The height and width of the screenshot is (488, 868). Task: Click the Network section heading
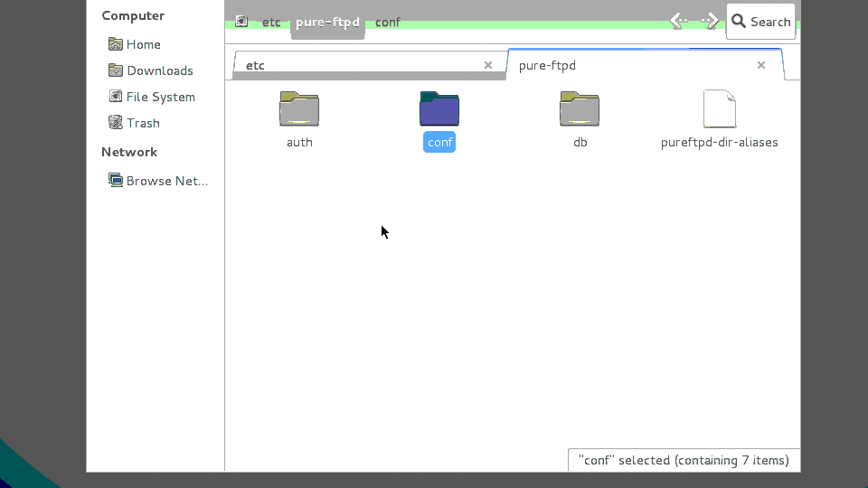(129, 152)
